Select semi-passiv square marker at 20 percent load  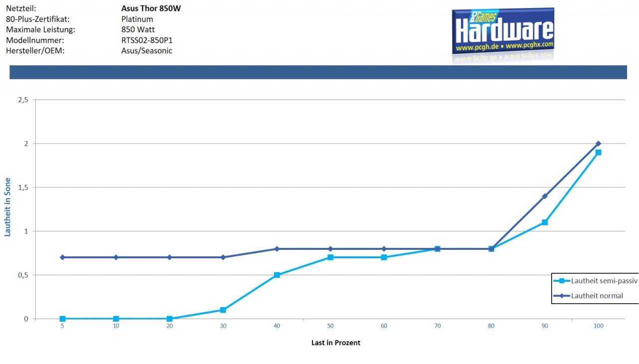pos(170,319)
